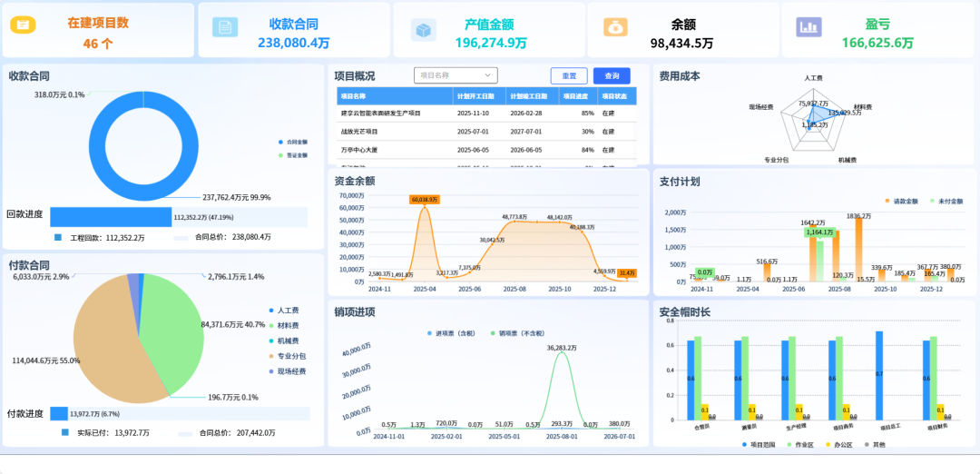Image resolution: width=980 pixels, height=474 pixels.
Task: Click the 盈亏 bar chart icon
Action: [808, 27]
